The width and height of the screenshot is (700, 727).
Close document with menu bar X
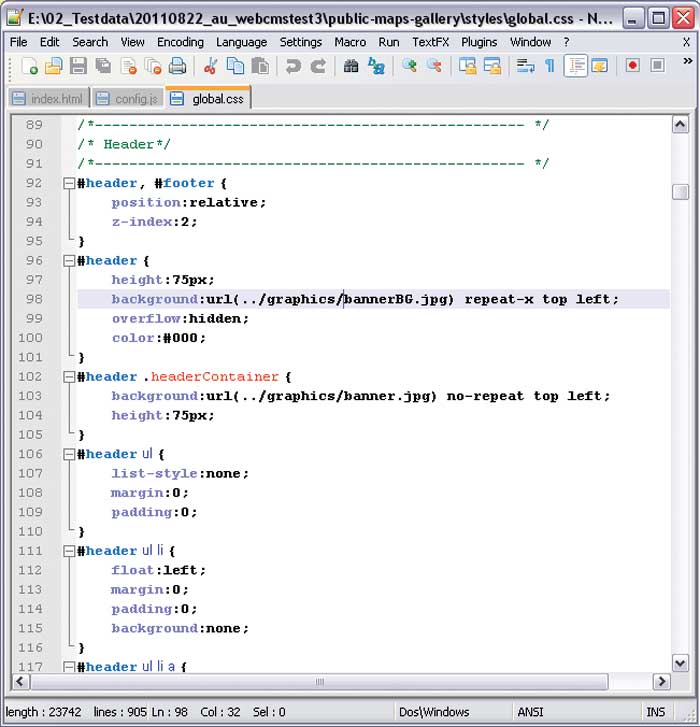686,42
